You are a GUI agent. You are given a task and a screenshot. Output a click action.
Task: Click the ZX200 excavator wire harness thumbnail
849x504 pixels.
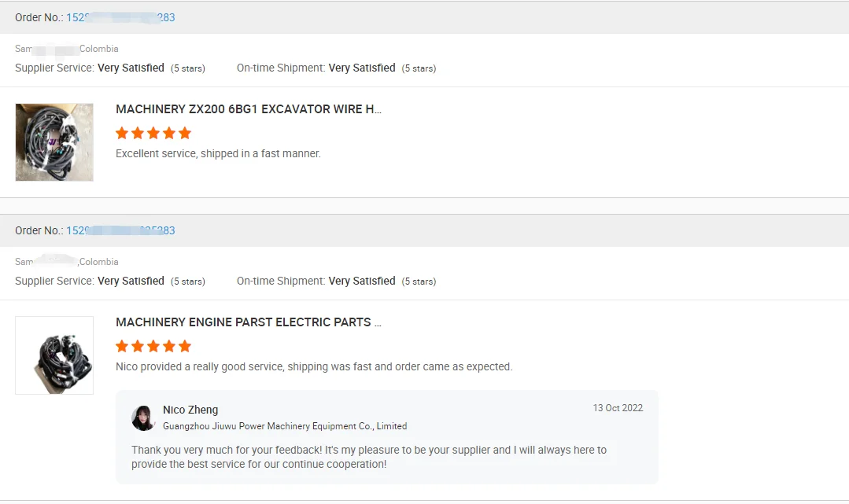[x=54, y=142]
